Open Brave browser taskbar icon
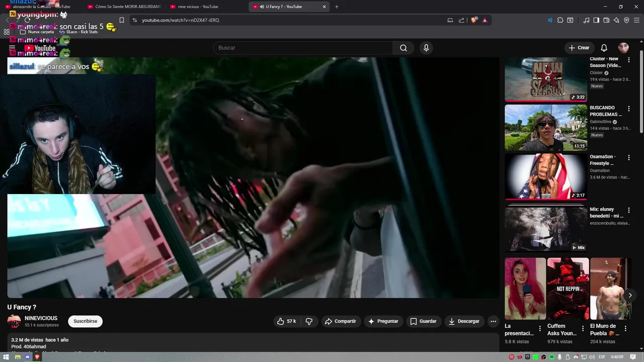The height and width of the screenshot is (362, 644). pyautogui.click(x=37, y=357)
